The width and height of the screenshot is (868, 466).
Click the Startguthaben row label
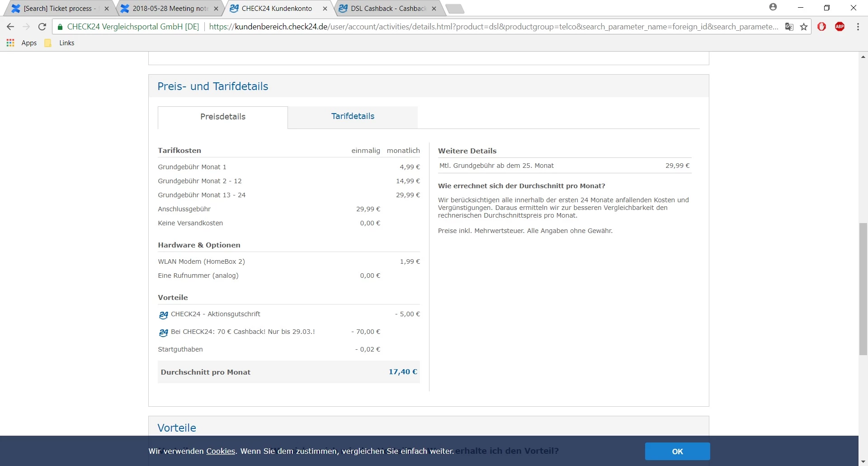[x=180, y=349]
